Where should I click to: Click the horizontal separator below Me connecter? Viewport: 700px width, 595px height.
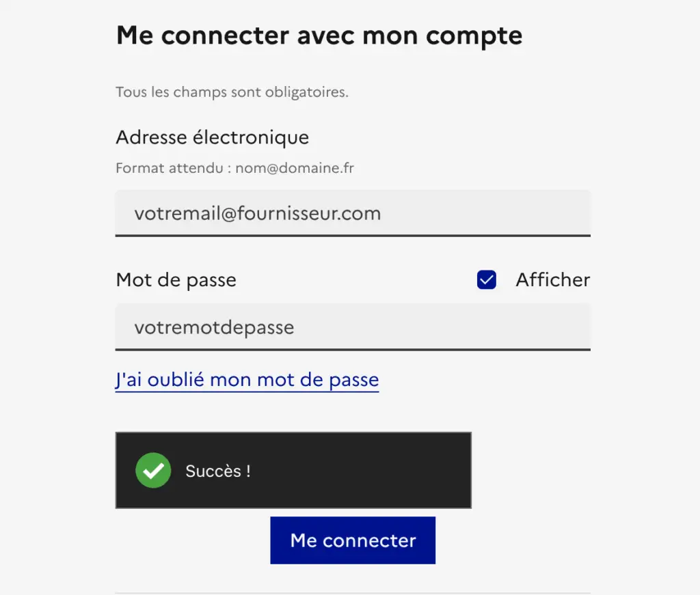click(353, 593)
